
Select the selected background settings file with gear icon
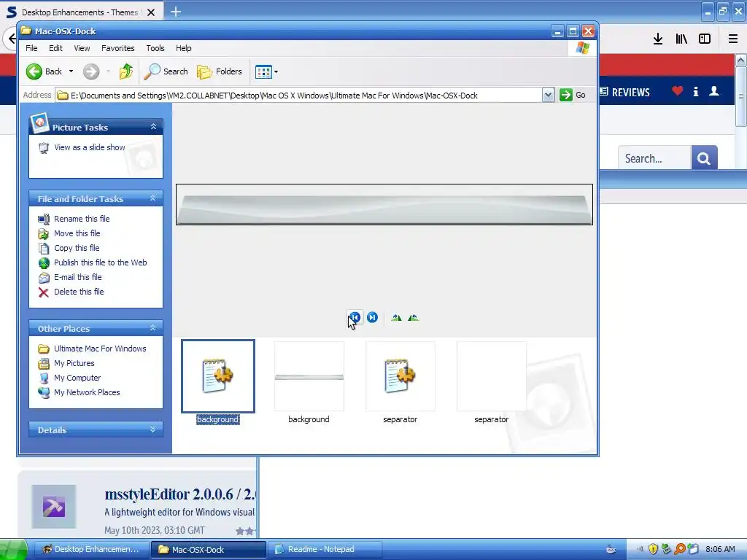point(217,376)
